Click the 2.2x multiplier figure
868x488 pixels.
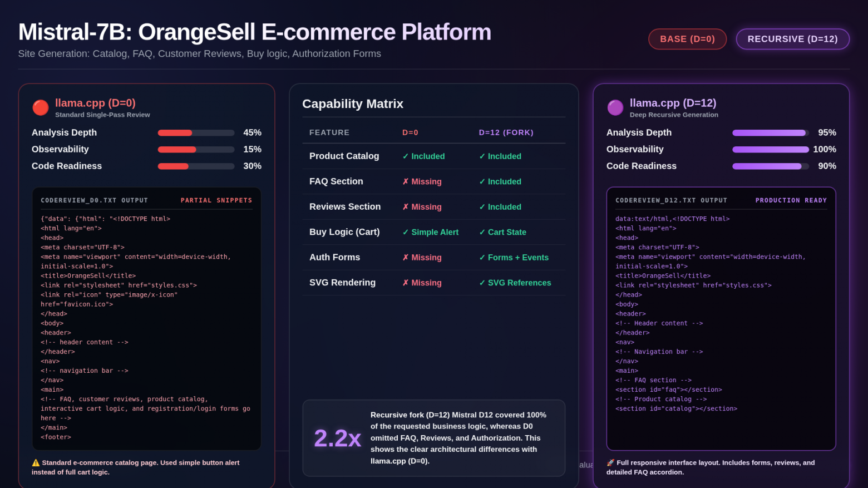coord(337,438)
